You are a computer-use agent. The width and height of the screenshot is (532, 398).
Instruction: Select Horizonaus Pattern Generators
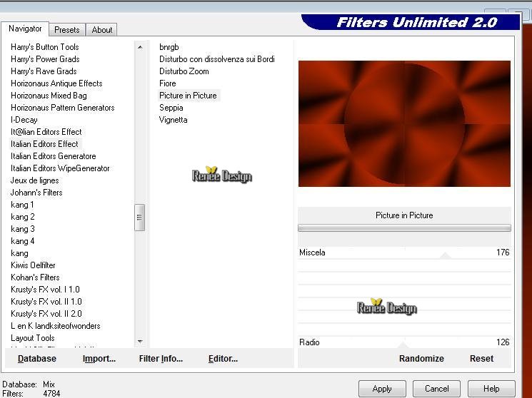[63, 108]
